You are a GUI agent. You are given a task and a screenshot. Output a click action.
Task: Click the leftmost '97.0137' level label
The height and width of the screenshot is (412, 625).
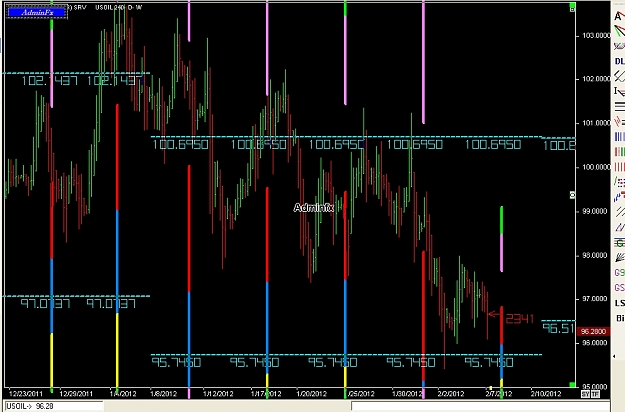tap(45, 304)
